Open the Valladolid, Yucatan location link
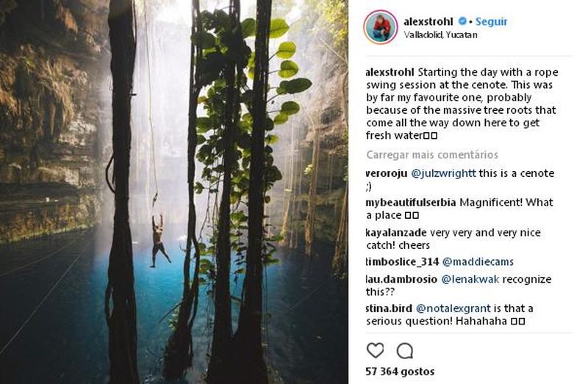This screenshot has width=588, height=384. click(441, 35)
